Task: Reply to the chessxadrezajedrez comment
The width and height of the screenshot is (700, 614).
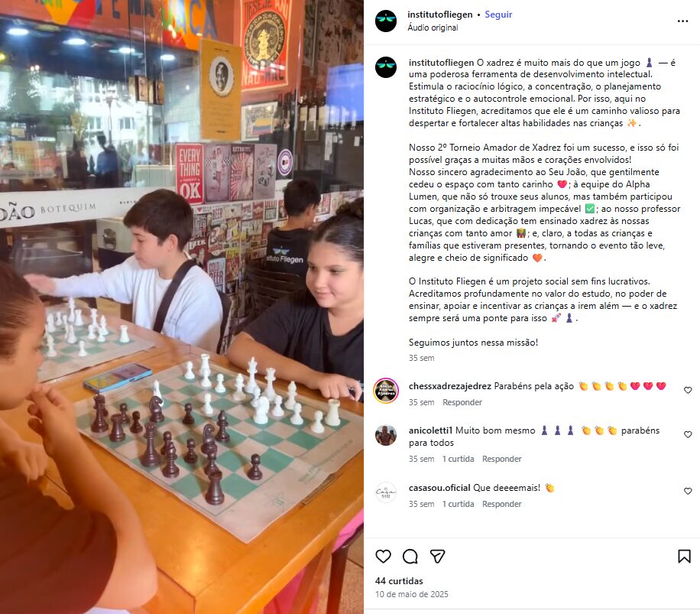Action: [462, 402]
